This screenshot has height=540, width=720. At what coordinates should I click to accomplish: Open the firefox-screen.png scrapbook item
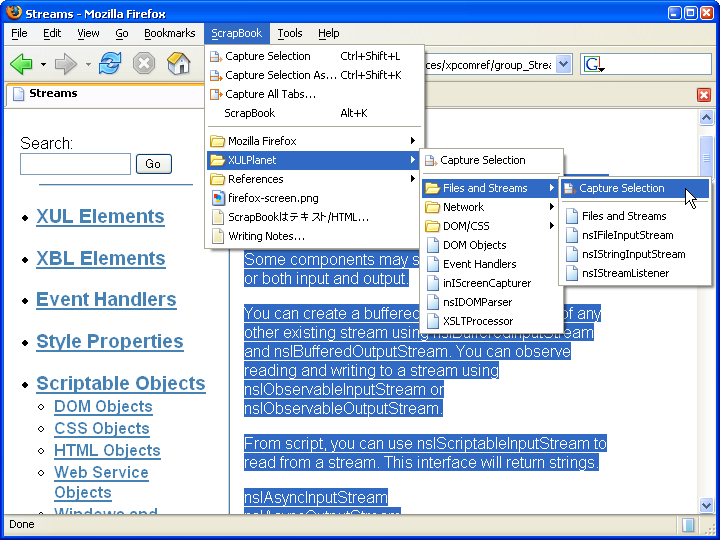pos(272,198)
